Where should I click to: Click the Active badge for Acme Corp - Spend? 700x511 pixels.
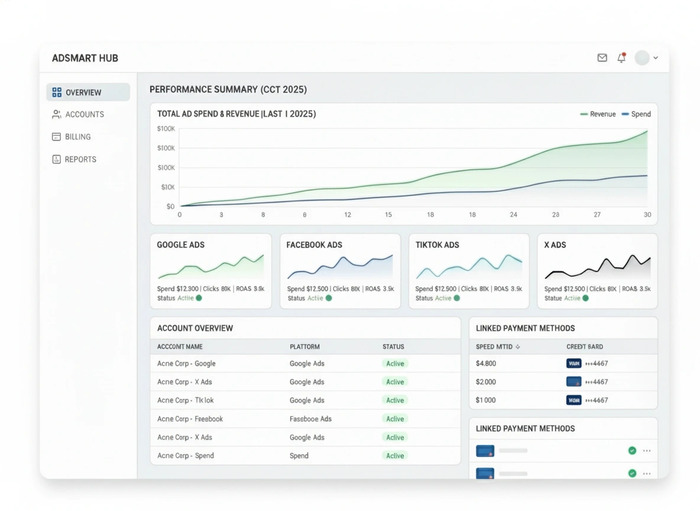(395, 456)
